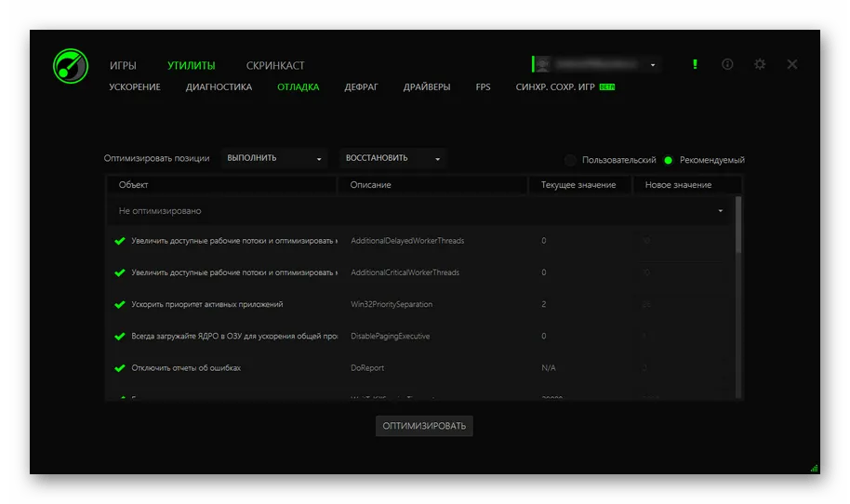Switch to the ИГРЫ tab

coord(123,66)
